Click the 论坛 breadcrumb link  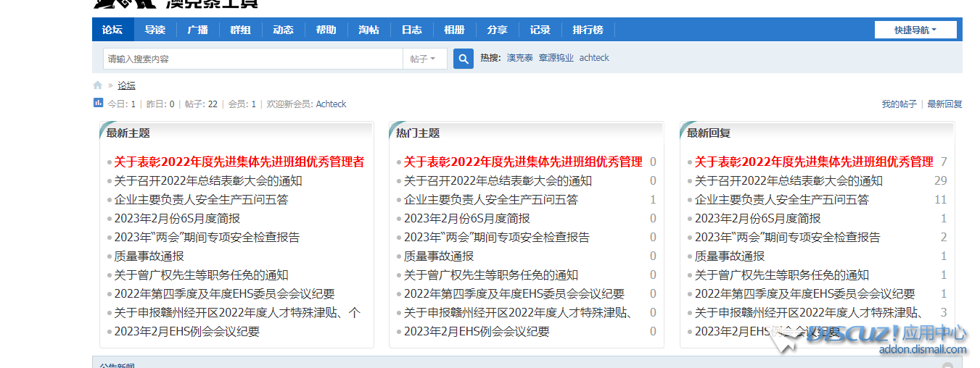pyautogui.click(x=127, y=85)
